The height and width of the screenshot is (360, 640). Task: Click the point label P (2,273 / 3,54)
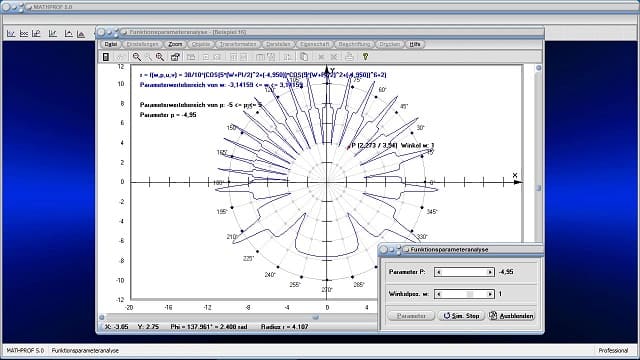click(x=374, y=145)
